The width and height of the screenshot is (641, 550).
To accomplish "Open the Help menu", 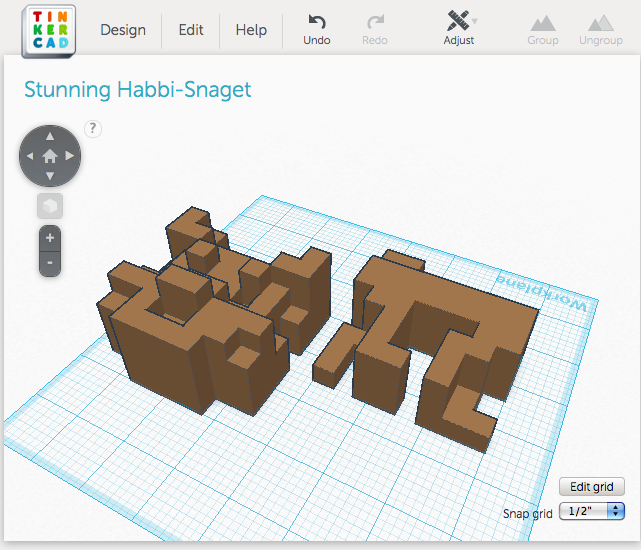I will click(251, 30).
